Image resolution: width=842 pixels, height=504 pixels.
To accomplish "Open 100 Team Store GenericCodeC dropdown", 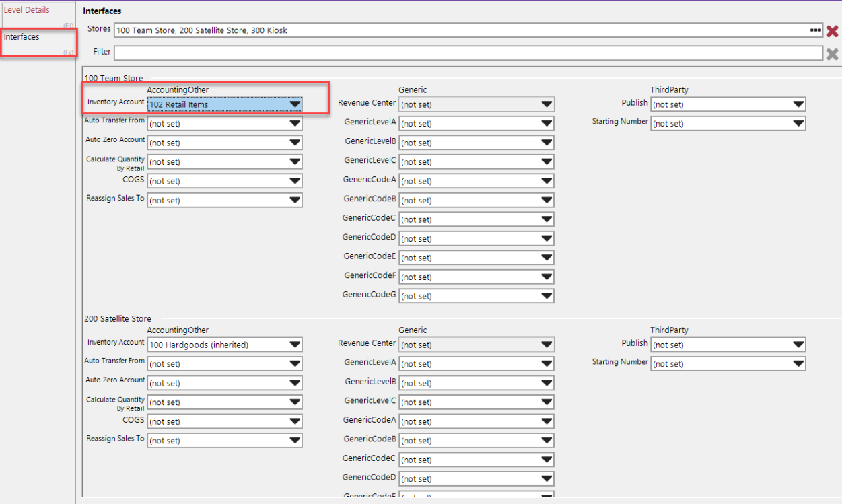I will (x=477, y=219).
